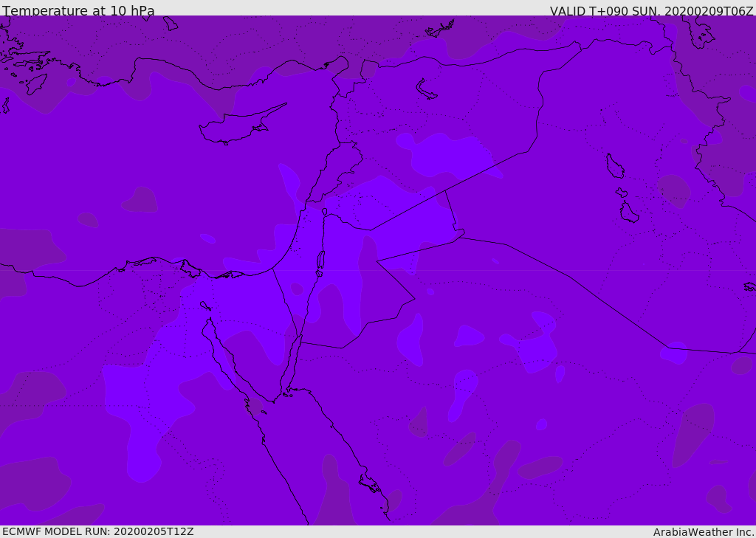Click the "Temperature at 10 hPa" title
The width and height of the screenshot is (756, 538).
point(78,11)
